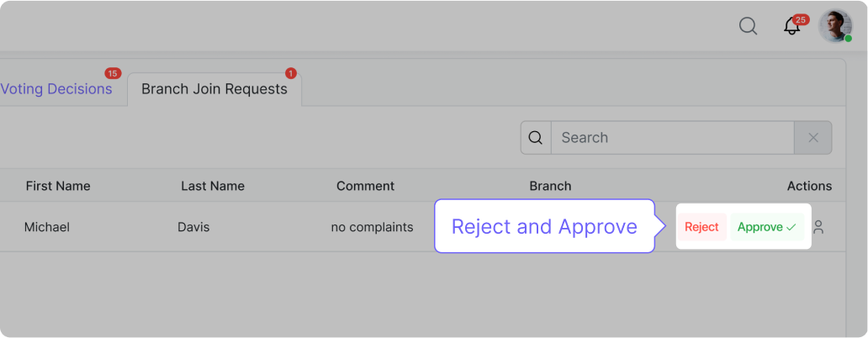Screen dimensions: 868x338
Task: Switch to the Voting Decisions tab
Action: 56,89
